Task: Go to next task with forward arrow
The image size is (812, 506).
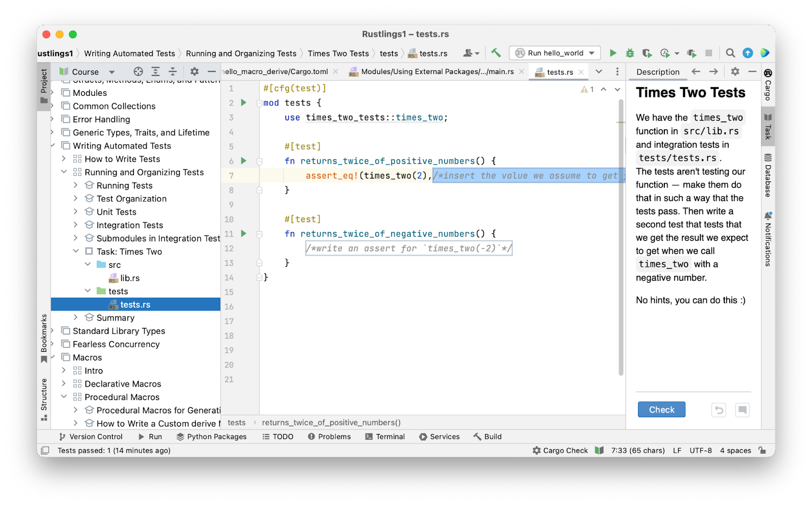Action: (714, 71)
